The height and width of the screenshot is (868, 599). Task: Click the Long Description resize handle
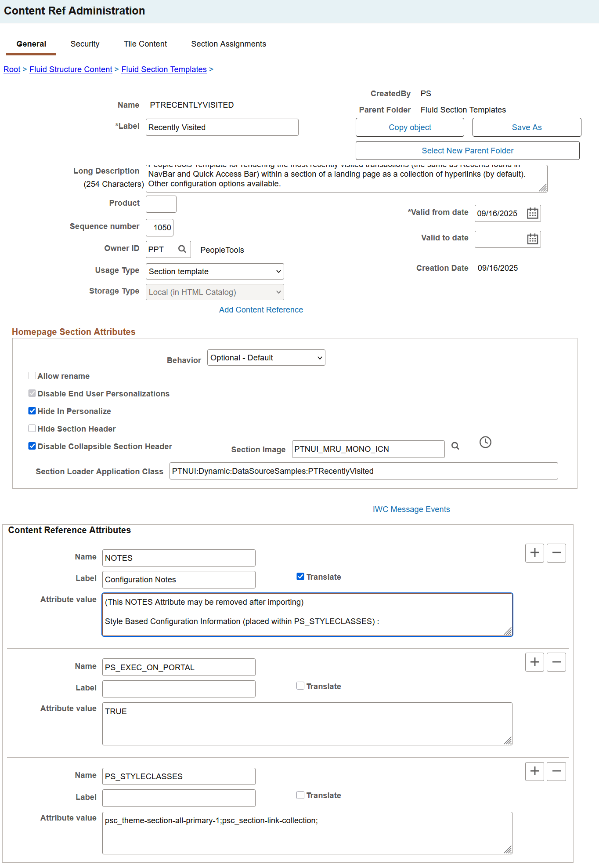pos(543,188)
